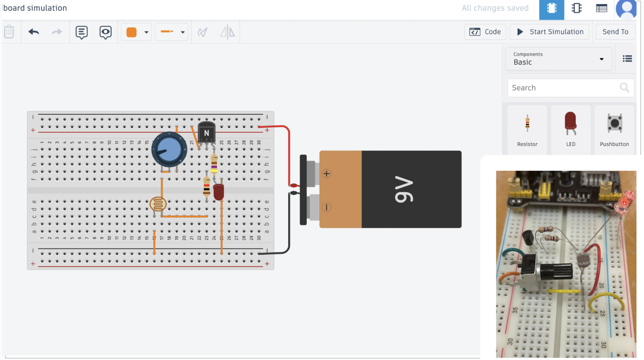This screenshot has width=644, height=360.
Task: Click the Delete trash icon
Action: pos(9,32)
